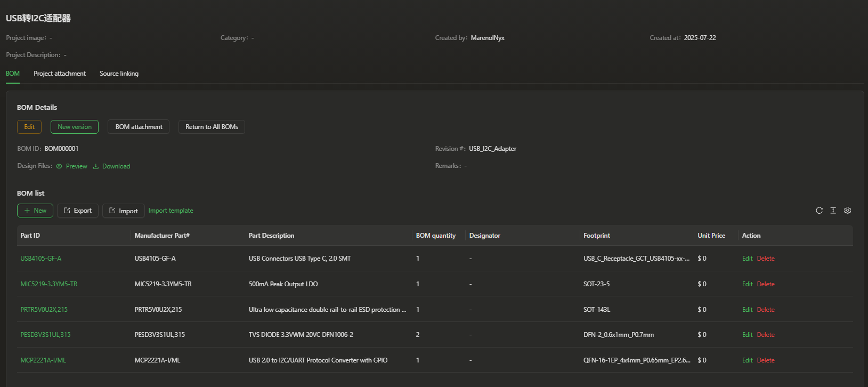Delete the USB4105-GF-A row
Screen dimensions: 868x387
click(x=766, y=259)
